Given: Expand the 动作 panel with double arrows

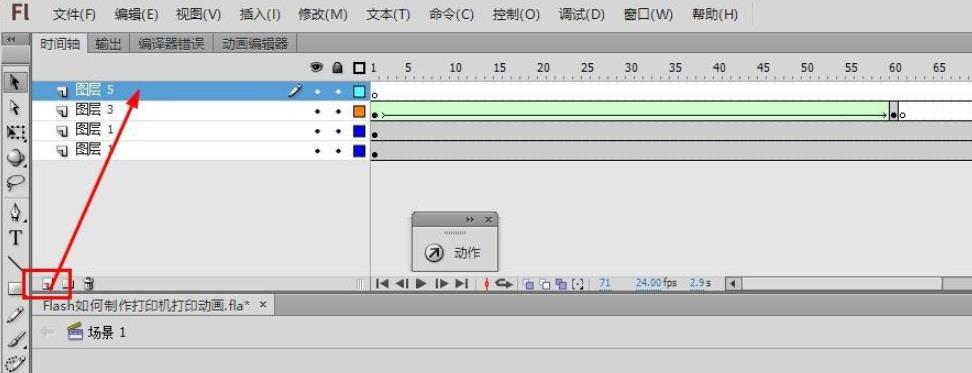Looking at the screenshot, I should 470,220.
